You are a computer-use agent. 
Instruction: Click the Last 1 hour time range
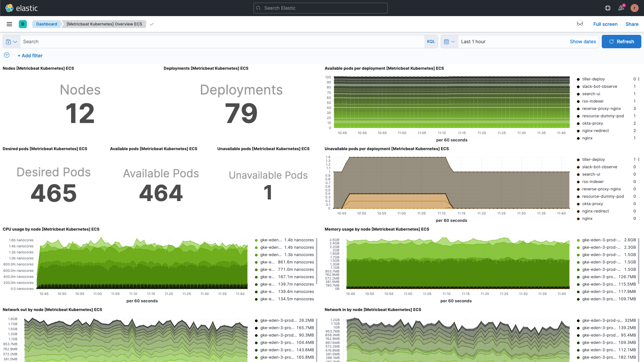point(473,42)
